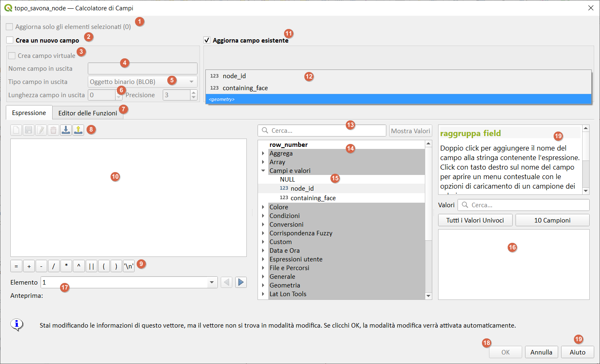Expand the 'File e Percorsi' group
Image resolution: width=600 pixels, height=364 pixels.
[x=263, y=268]
